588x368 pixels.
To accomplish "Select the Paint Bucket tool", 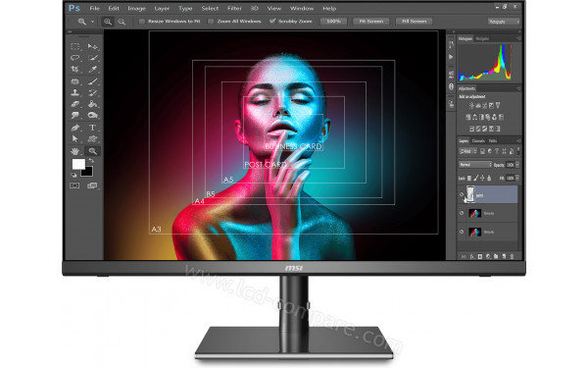I will tap(93, 104).
